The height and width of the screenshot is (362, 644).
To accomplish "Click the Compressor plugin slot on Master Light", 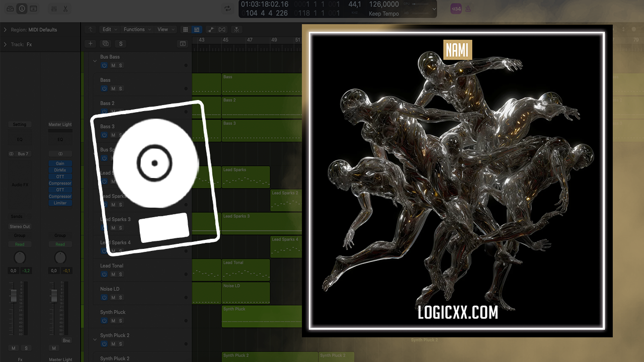I will tap(60, 184).
